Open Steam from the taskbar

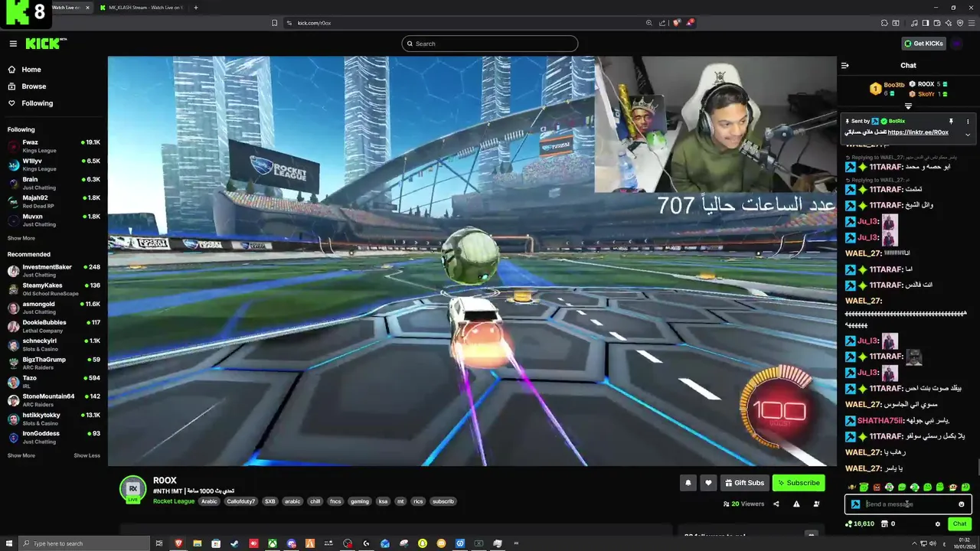[234, 543]
